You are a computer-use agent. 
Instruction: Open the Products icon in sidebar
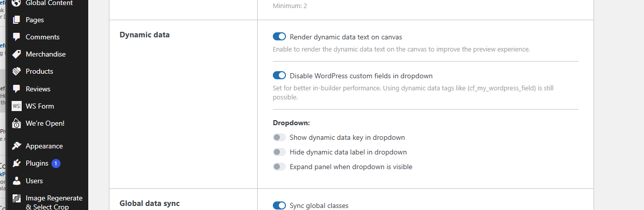pyautogui.click(x=17, y=71)
